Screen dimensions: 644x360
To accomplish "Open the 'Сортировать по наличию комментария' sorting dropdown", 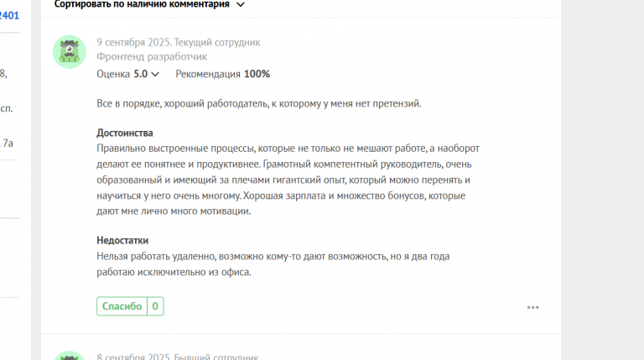I will [x=149, y=4].
